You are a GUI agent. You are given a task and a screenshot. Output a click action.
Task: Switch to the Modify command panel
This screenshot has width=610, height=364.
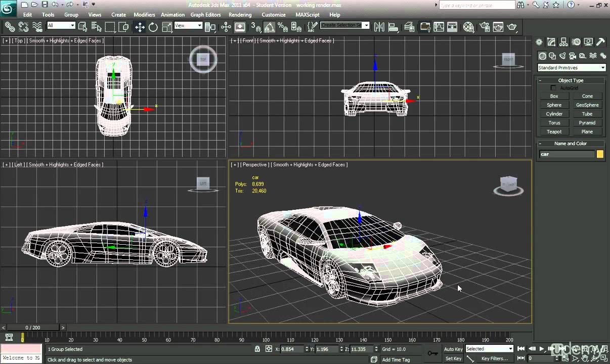[551, 42]
